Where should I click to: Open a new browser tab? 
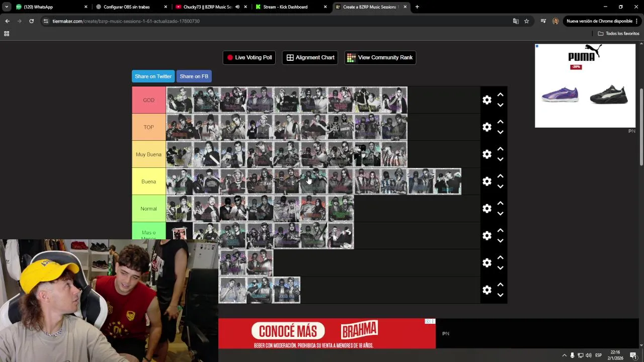(x=417, y=7)
